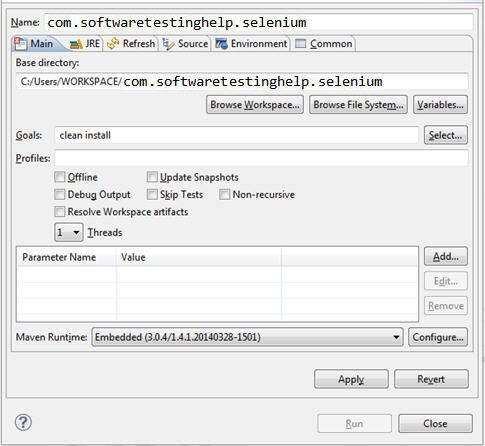Click the Environment tab icon
The width and height of the screenshot is (485, 446).
pos(222,44)
